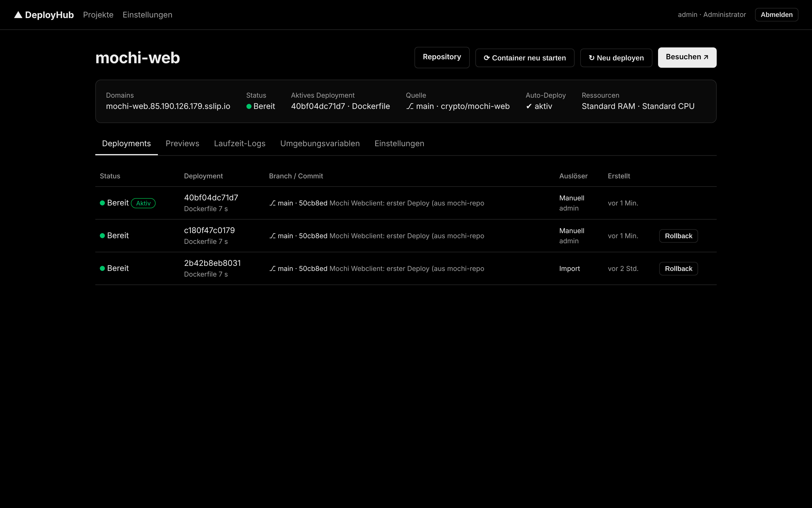Open the project Einstellungen tab
The width and height of the screenshot is (812, 508).
point(399,143)
